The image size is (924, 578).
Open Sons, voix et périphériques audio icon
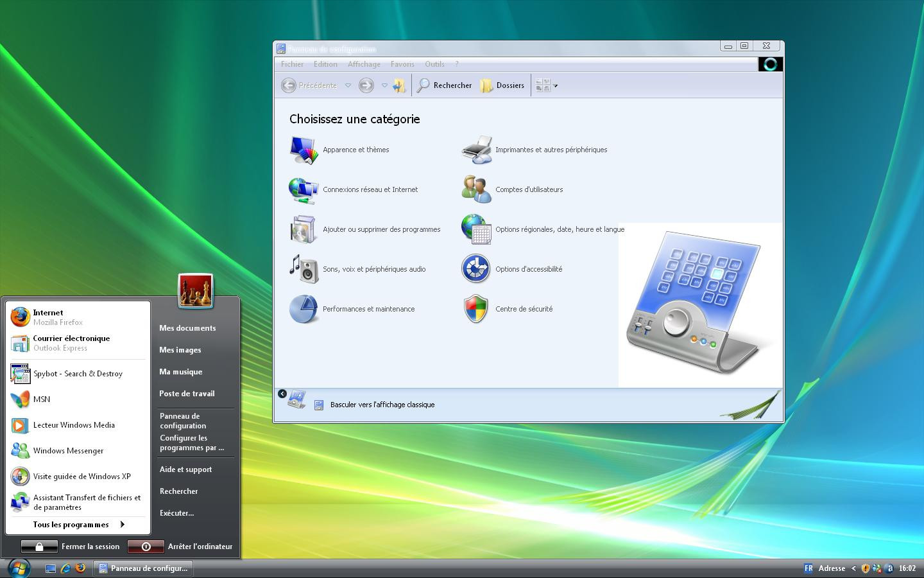304,270
